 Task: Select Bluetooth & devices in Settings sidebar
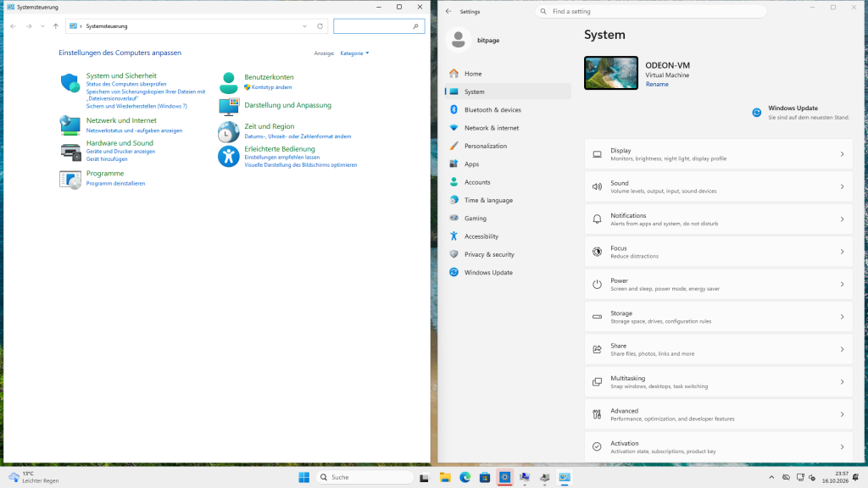pos(508,109)
